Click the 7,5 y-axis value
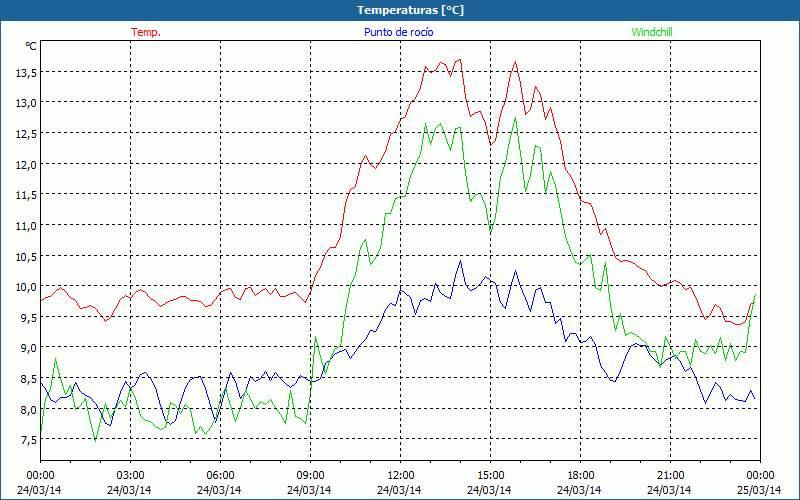The image size is (800, 500). point(29,440)
